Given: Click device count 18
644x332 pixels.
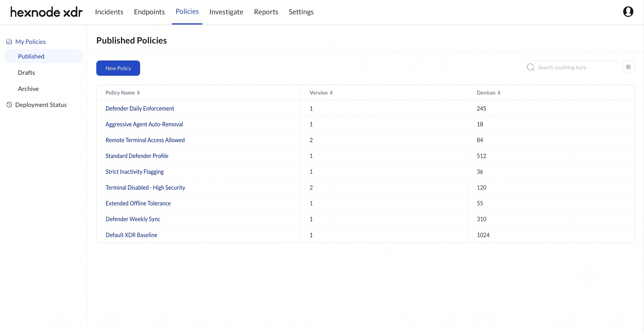Looking at the screenshot, I should point(480,124).
